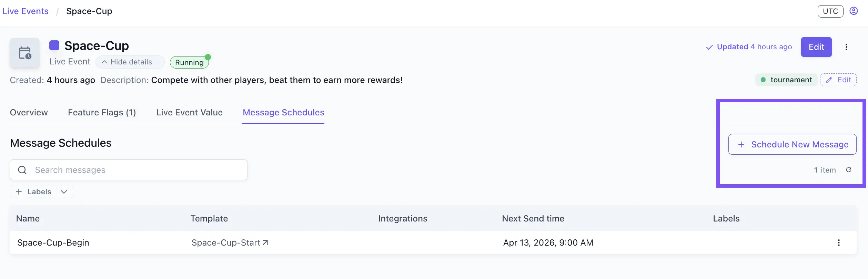Screen dimensions: 868x279
Task: Open the Space-Cup kebab menu
Action: [x=846, y=47]
